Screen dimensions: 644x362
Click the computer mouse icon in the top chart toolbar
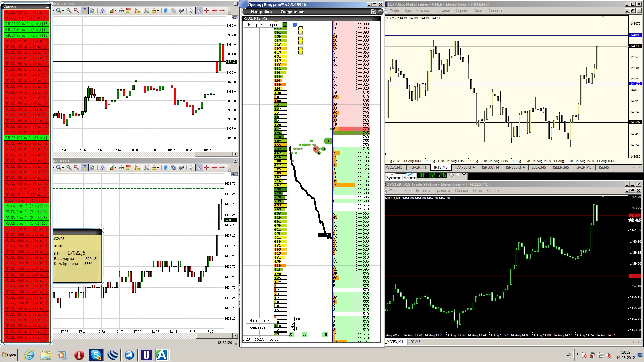coord(181,11)
